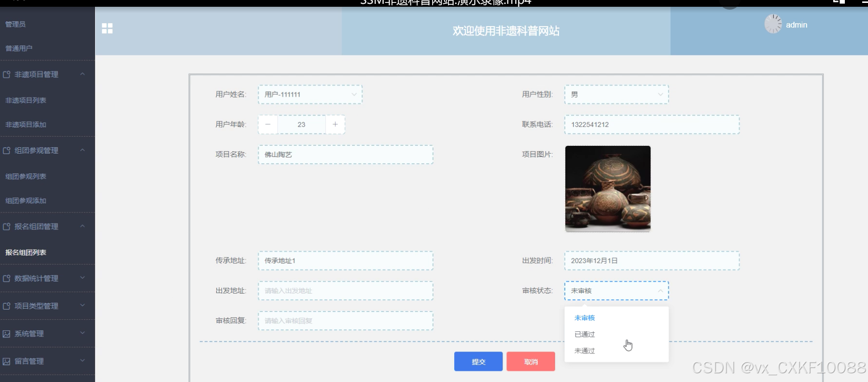The width and height of the screenshot is (868, 382).
Task: Collapse the 组团参观管理 submenu chevron
Action: tap(83, 150)
